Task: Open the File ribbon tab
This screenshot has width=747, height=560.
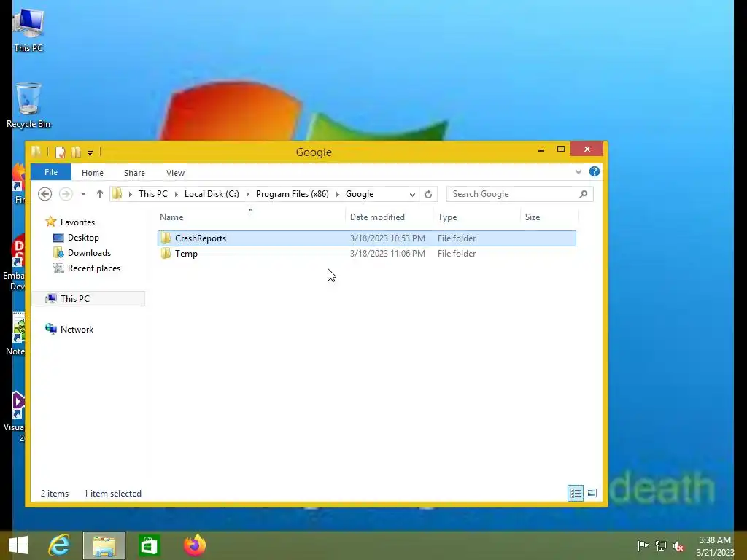Action: [51, 172]
